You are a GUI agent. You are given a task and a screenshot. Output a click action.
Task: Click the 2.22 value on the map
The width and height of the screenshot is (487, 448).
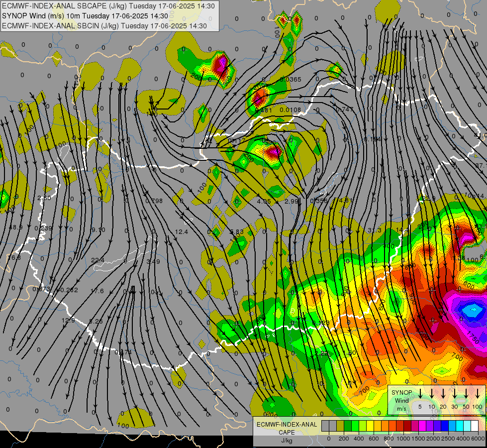click(x=321, y=353)
